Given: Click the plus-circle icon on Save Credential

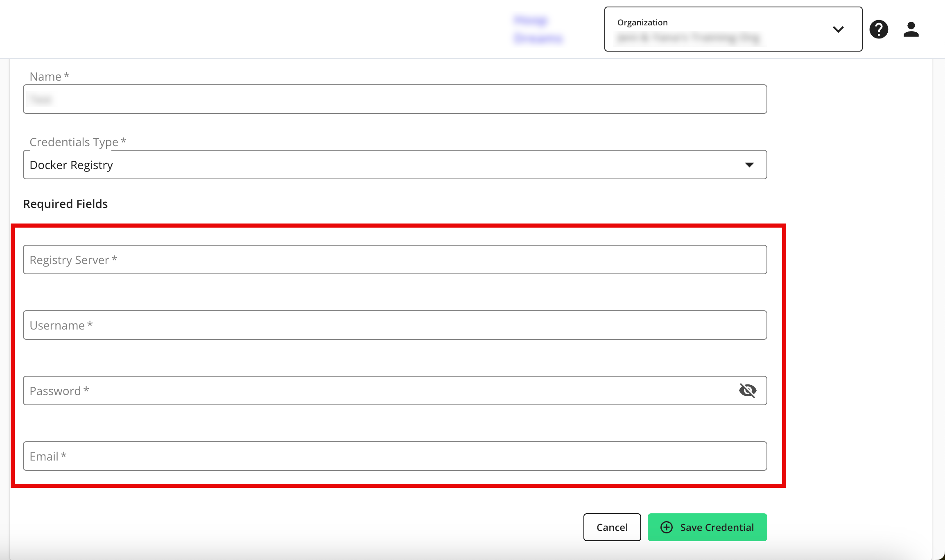Looking at the screenshot, I should tap(667, 527).
